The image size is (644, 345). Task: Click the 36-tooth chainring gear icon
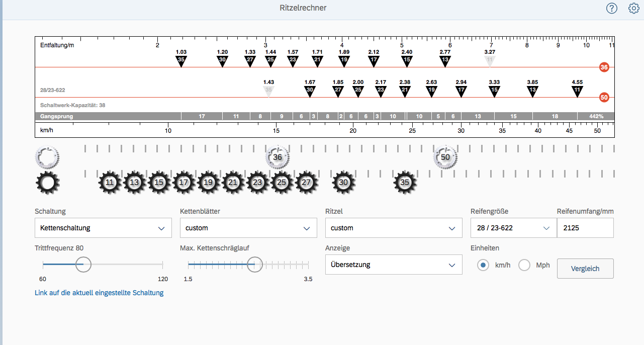click(278, 157)
